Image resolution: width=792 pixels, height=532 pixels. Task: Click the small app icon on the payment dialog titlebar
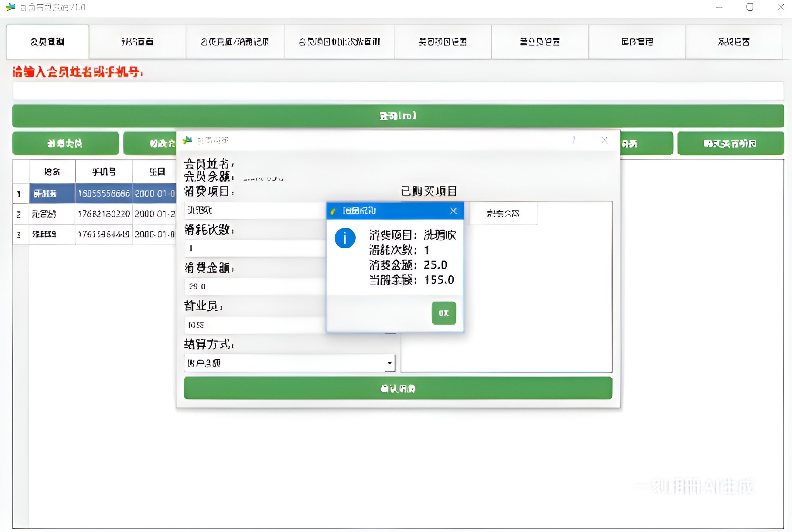click(x=187, y=140)
